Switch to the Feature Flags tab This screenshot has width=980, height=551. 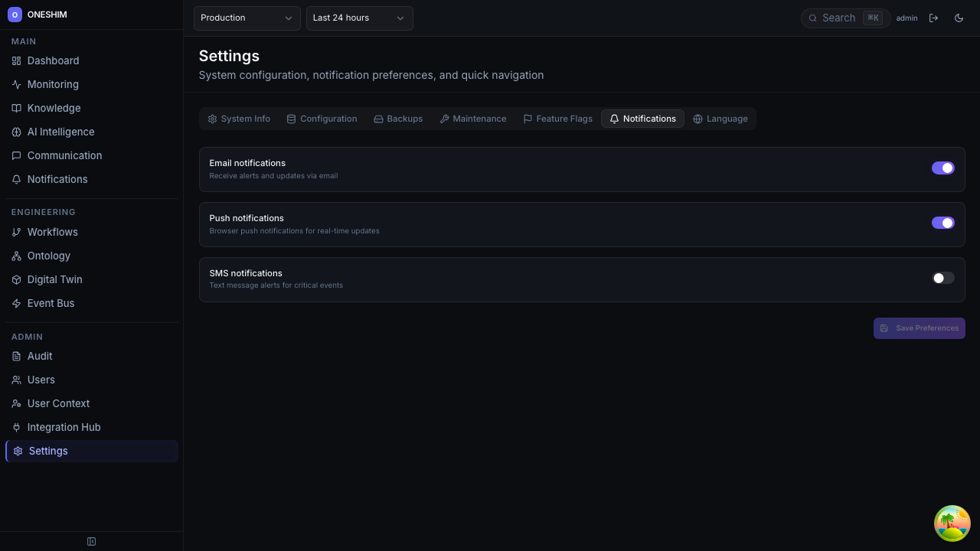557,119
